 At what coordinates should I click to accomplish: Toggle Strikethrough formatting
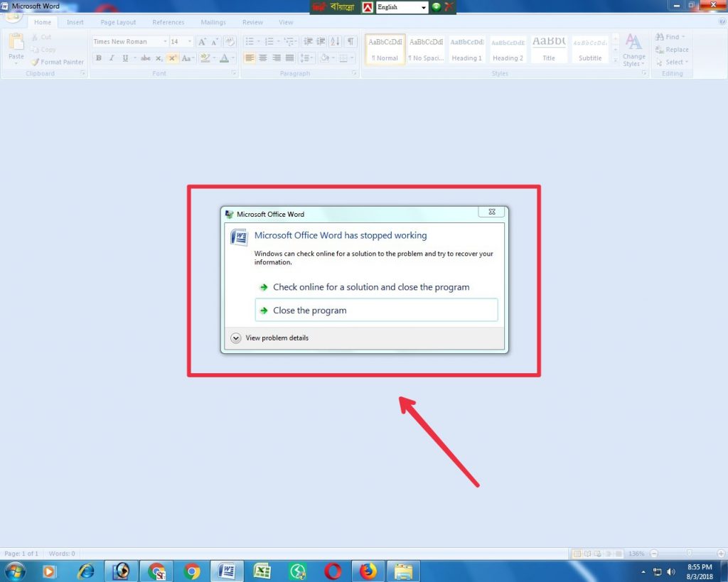pyautogui.click(x=145, y=58)
